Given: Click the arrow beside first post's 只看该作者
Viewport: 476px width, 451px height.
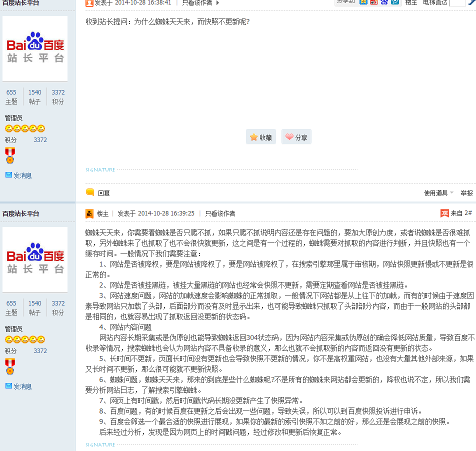Looking at the screenshot, I should [x=217, y=2].
